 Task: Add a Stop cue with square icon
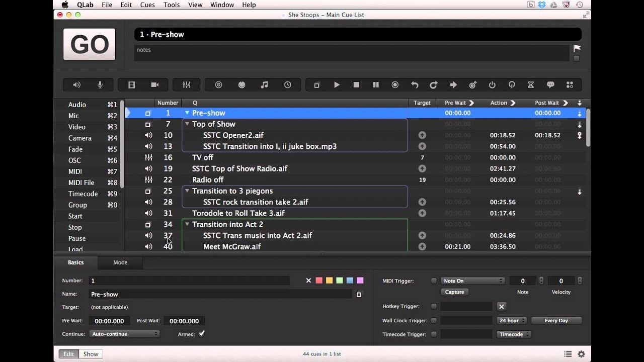coord(356,85)
